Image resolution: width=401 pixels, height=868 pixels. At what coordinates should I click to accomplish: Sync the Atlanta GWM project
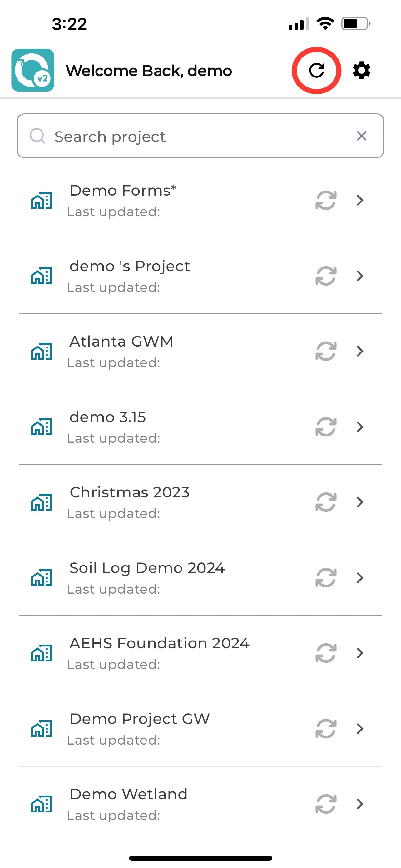pyautogui.click(x=326, y=351)
